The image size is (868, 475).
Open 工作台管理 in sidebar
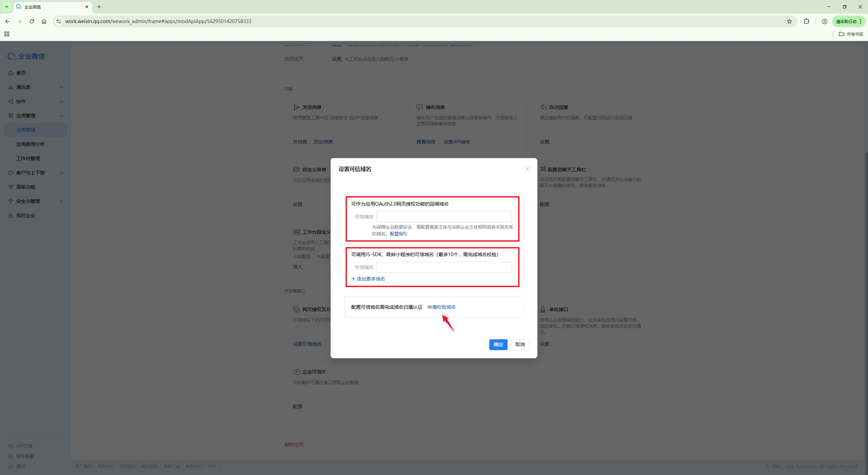click(28, 158)
